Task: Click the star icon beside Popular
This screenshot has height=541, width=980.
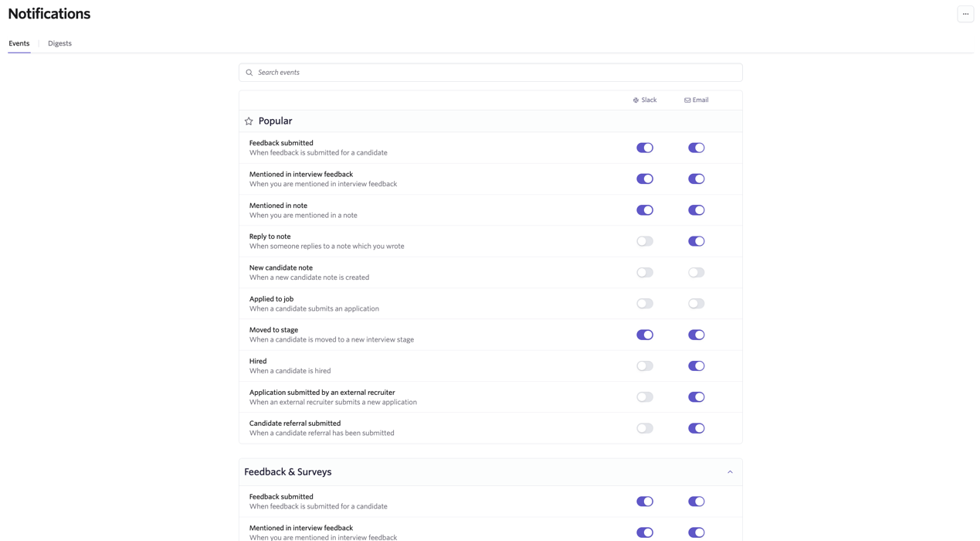Action: pyautogui.click(x=249, y=121)
